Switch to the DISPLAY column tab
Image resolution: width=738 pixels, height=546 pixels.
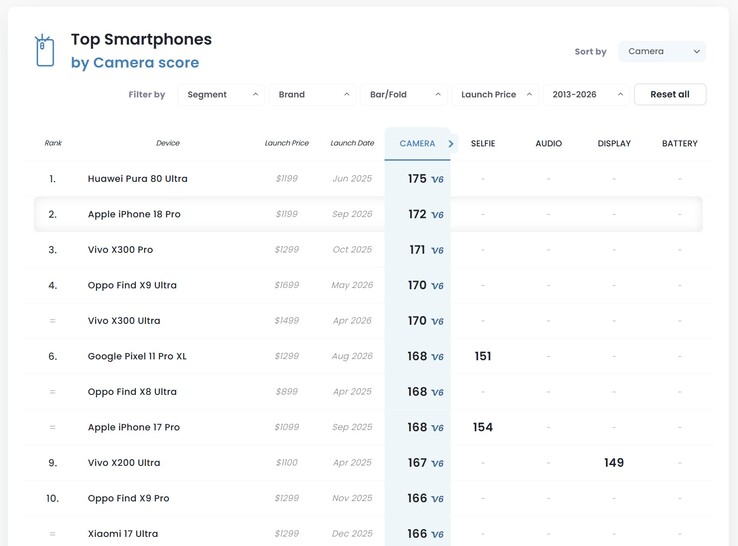[x=614, y=144]
